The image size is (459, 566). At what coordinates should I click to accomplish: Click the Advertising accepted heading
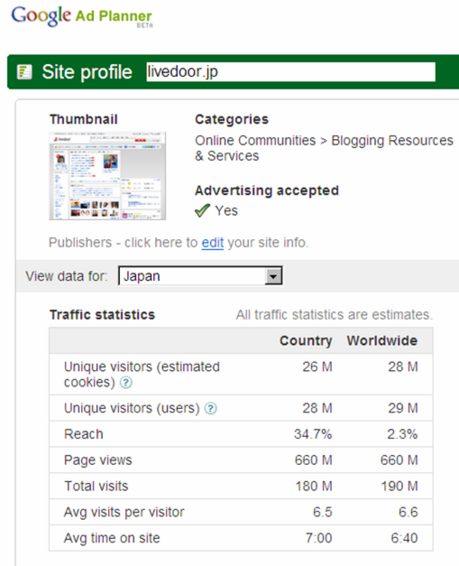(x=267, y=190)
